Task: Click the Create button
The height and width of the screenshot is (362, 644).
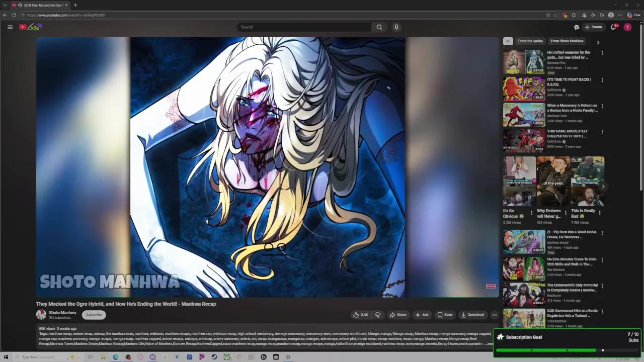Action: coord(594,27)
